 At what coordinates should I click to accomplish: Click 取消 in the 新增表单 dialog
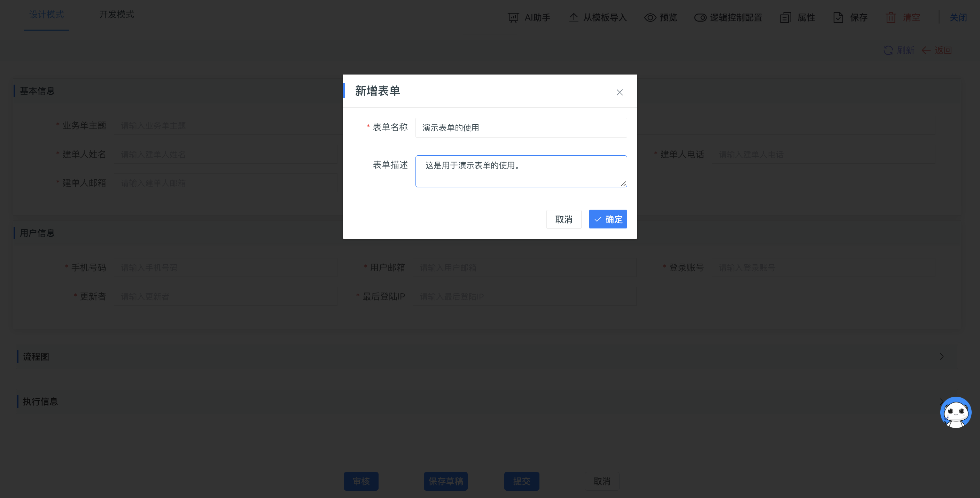564,219
